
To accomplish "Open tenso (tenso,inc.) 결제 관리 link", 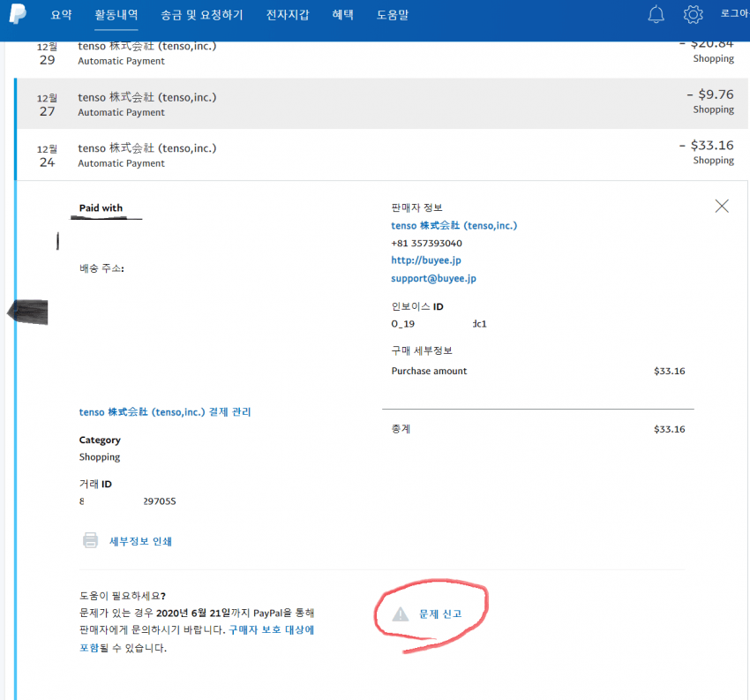I will (x=165, y=412).
